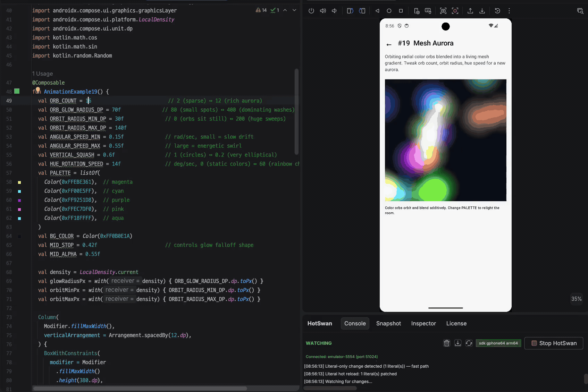Tap the back arrow beside Mesh Aurora
This screenshot has height=392, width=588.
tap(389, 44)
